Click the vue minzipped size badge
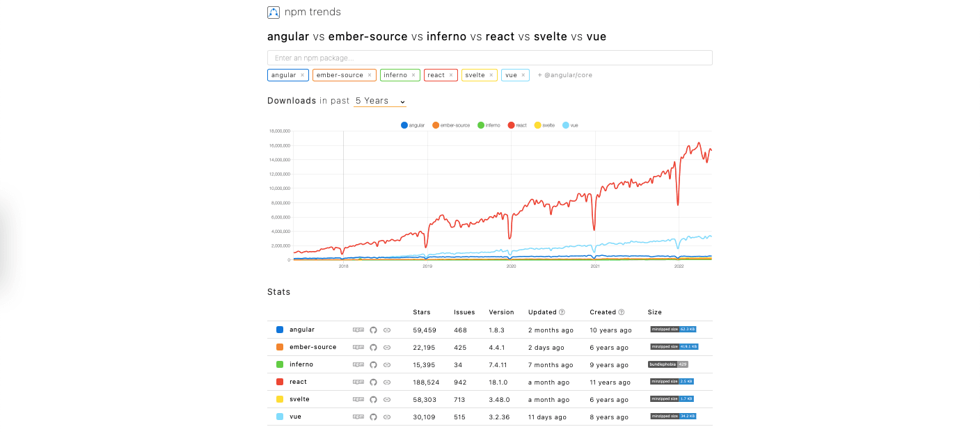 (673, 417)
